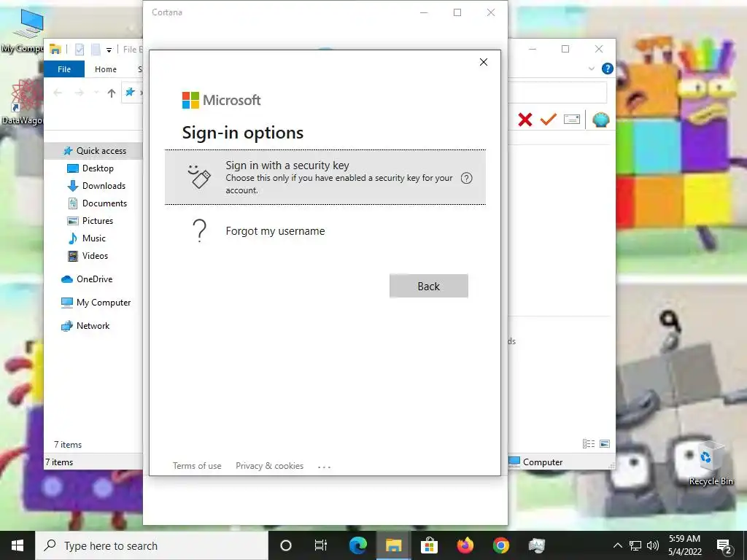Launch Google Chrome from taskbar
The height and width of the screenshot is (560, 747).
500,545
